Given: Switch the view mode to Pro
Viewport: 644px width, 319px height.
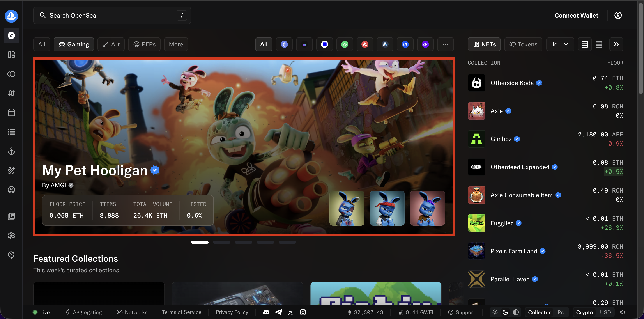Looking at the screenshot, I should click(x=561, y=312).
